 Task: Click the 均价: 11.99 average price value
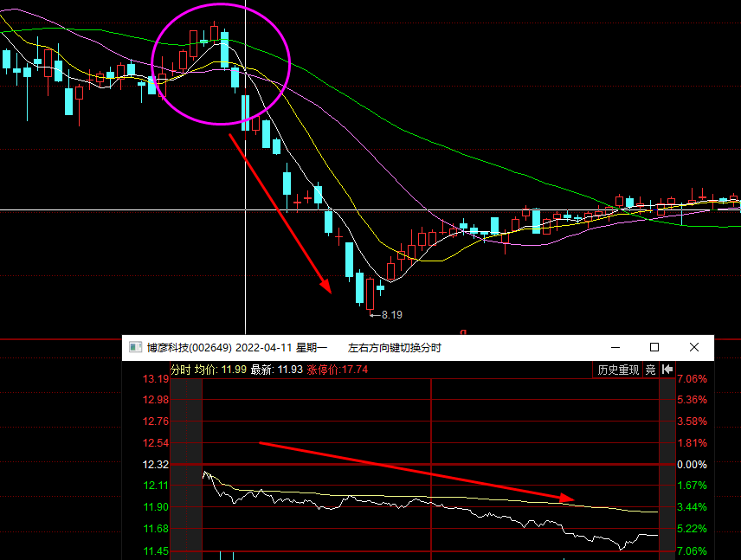[221, 370]
